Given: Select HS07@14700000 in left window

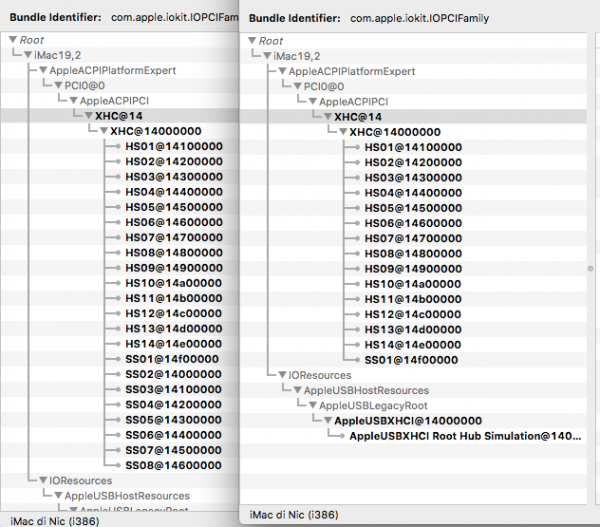Looking at the screenshot, I should click(174, 237).
